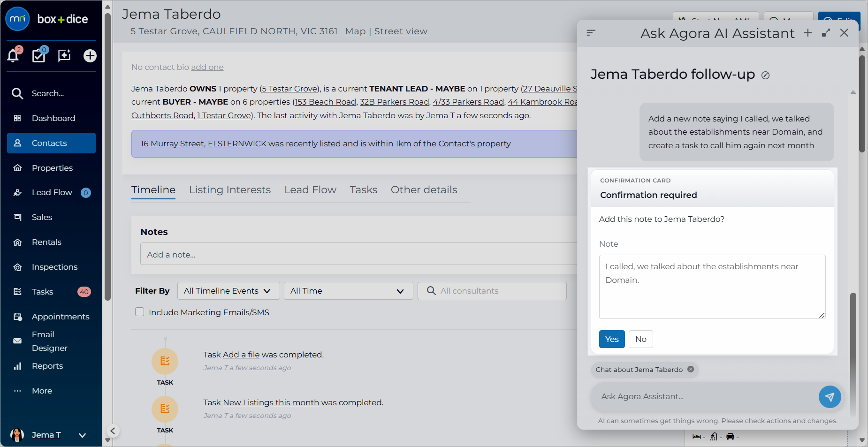Click the Add a note field
This screenshot has width=868, height=447.
coord(359,254)
